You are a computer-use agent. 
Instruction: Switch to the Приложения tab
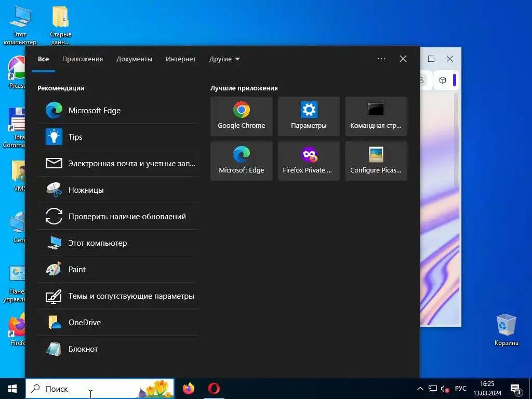click(83, 59)
